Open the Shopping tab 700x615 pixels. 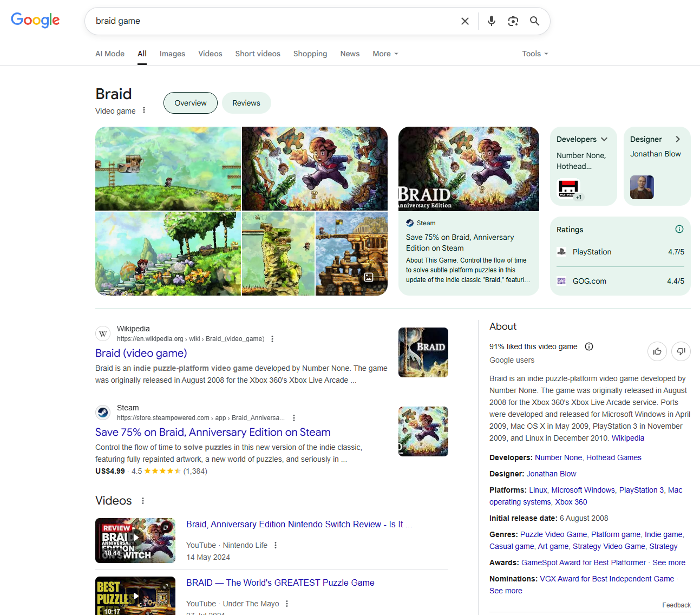310,54
